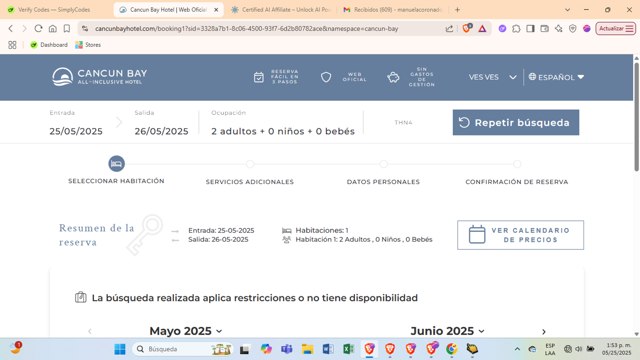Click the Confirmación de Reserva step
Image resolution: width=640 pixels, height=360 pixels.
[517, 182]
